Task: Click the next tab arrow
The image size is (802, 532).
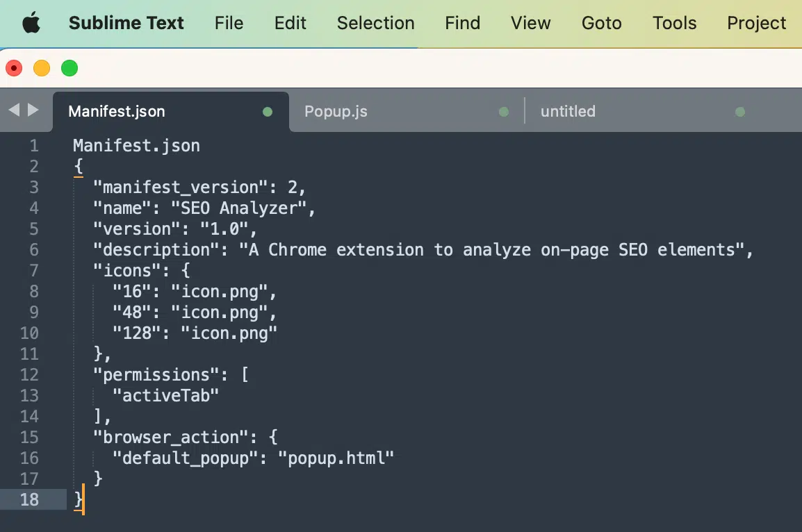Action: [33, 110]
